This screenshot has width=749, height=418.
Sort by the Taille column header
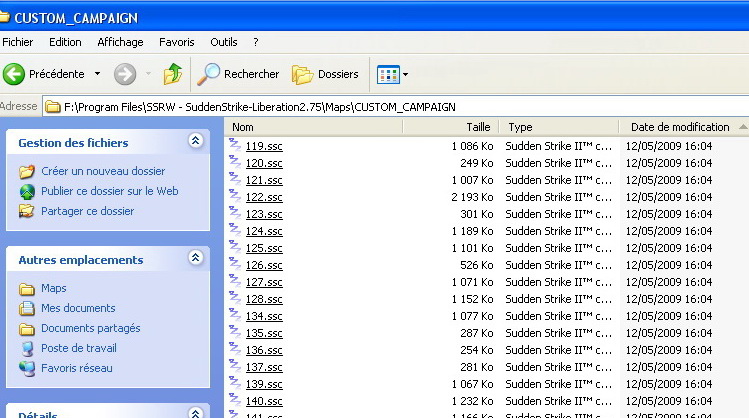[451, 127]
